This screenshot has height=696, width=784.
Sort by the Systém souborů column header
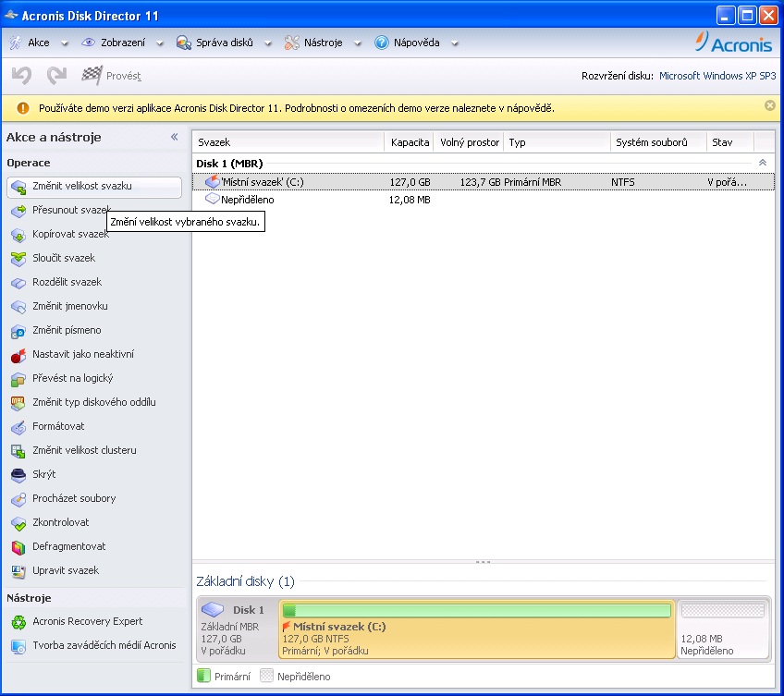[x=658, y=142]
